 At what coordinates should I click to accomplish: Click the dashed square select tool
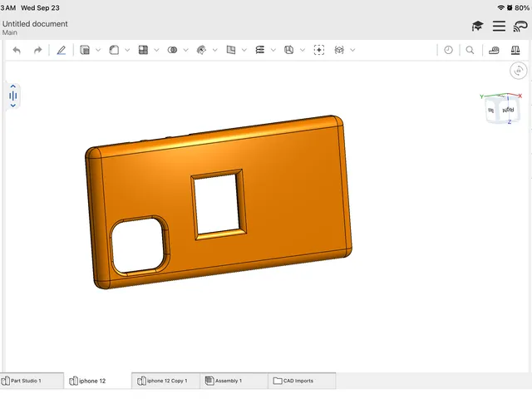(x=319, y=50)
